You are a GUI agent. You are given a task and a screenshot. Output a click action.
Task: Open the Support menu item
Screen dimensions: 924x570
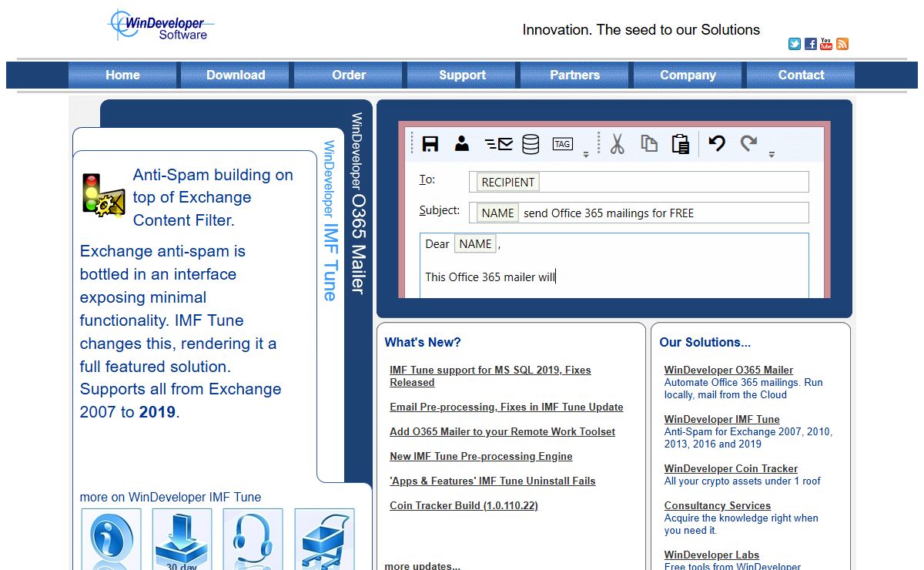[x=462, y=75]
